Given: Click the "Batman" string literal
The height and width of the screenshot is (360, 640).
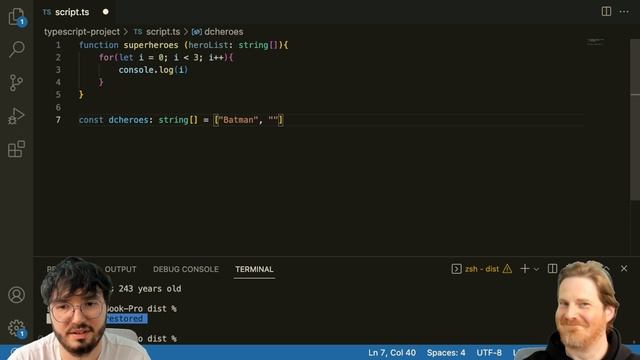Looking at the screenshot, I should click(x=238, y=120).
